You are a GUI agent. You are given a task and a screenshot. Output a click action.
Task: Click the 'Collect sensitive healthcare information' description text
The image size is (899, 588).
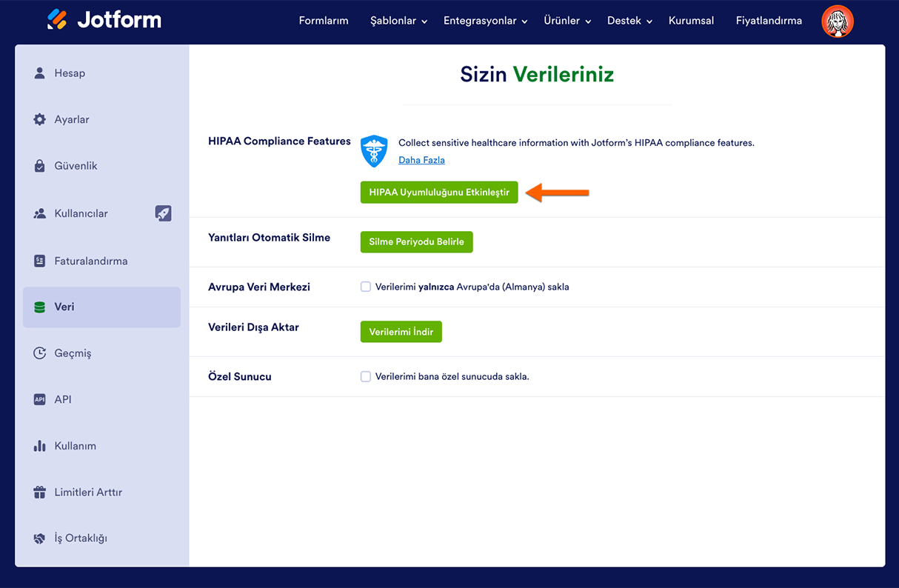[576, 143]
